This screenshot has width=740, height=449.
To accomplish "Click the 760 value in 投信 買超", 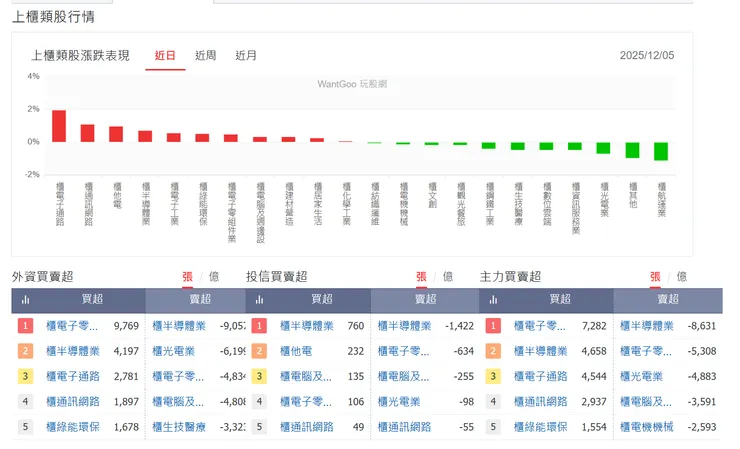I will pos(356,326).
